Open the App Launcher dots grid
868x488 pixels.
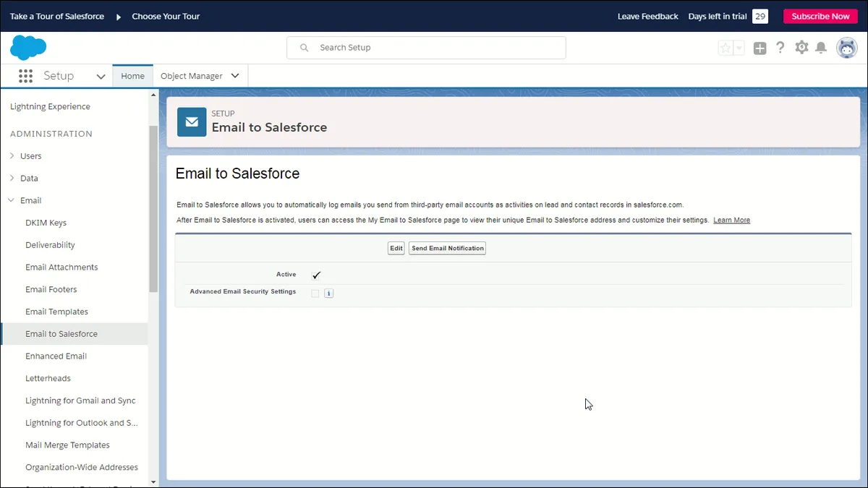26,76
